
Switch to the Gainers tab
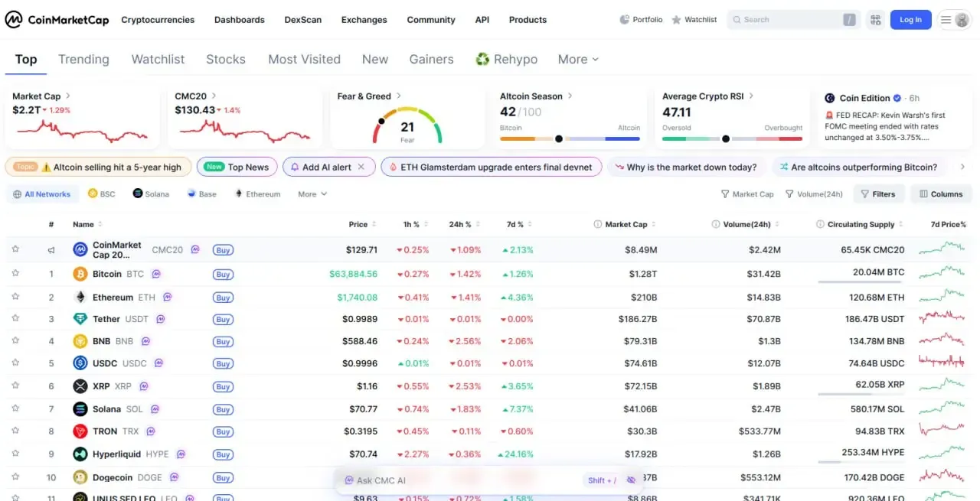(x=432, y=60)
